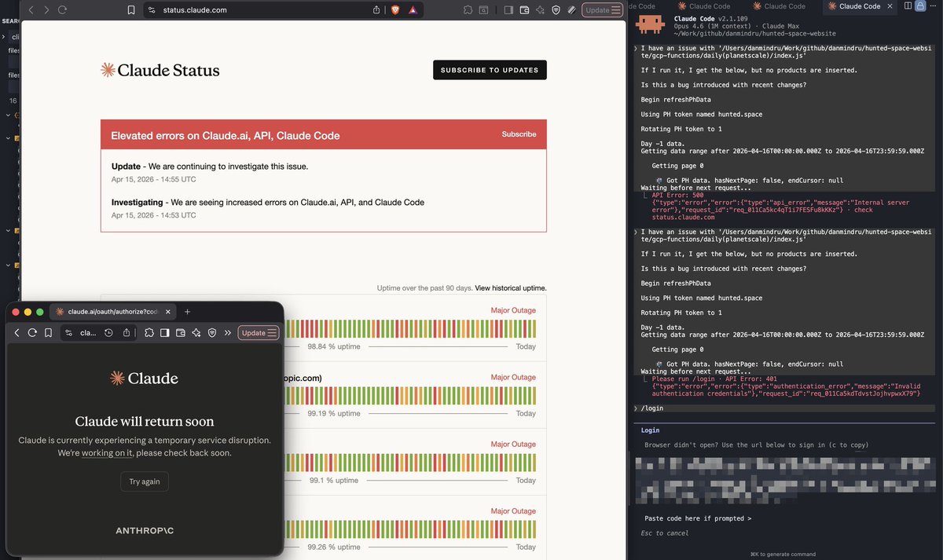Split the editor via split icon
943x560 pixels.
(x=908, y=5)
